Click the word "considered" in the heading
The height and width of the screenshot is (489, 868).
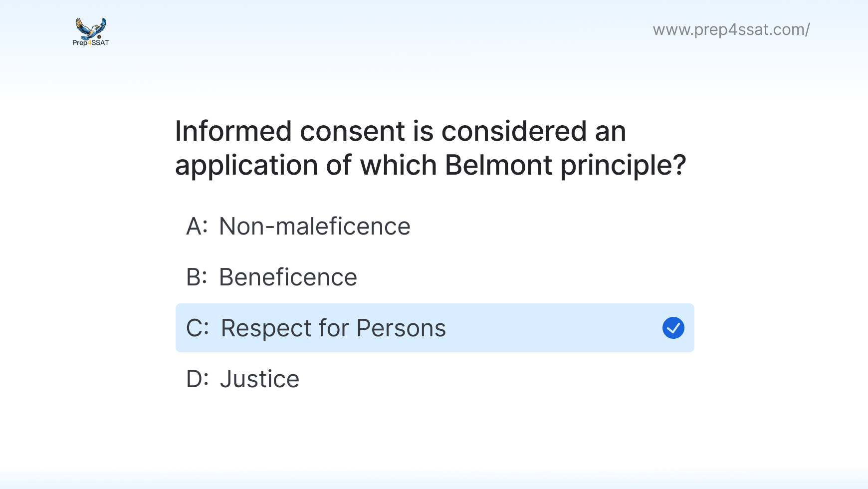(x=514, y=131)
